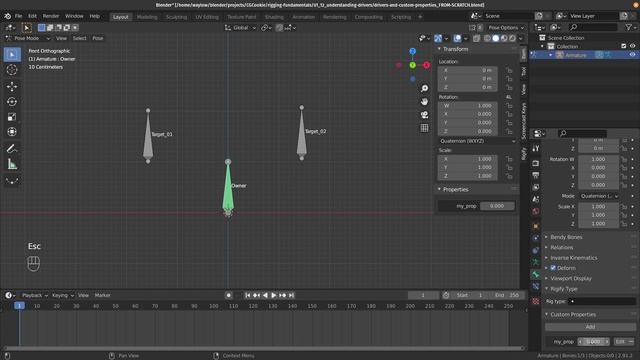The height and width of the screenshot is (360, 640).
Task: Open Render properties tab
Action: pos(536,163)
